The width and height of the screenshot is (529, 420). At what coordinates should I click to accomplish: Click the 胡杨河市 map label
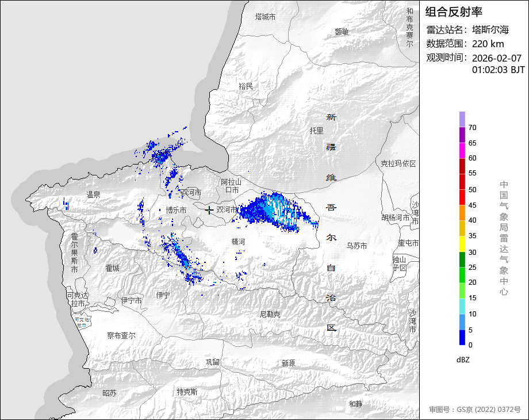396,217
